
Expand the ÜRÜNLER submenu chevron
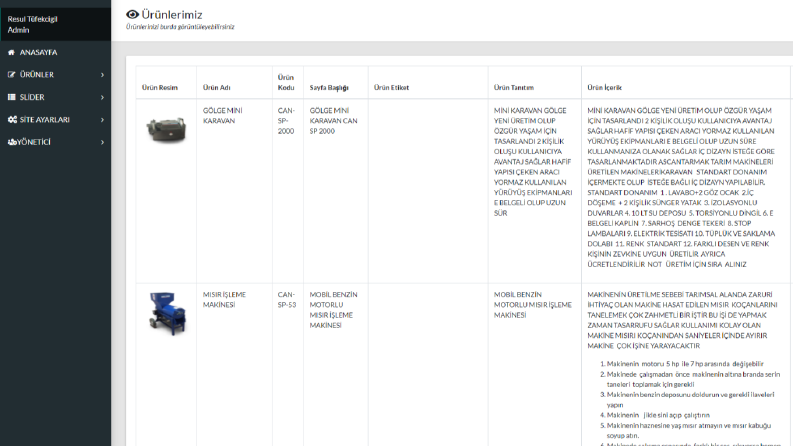tap(102, 75)
